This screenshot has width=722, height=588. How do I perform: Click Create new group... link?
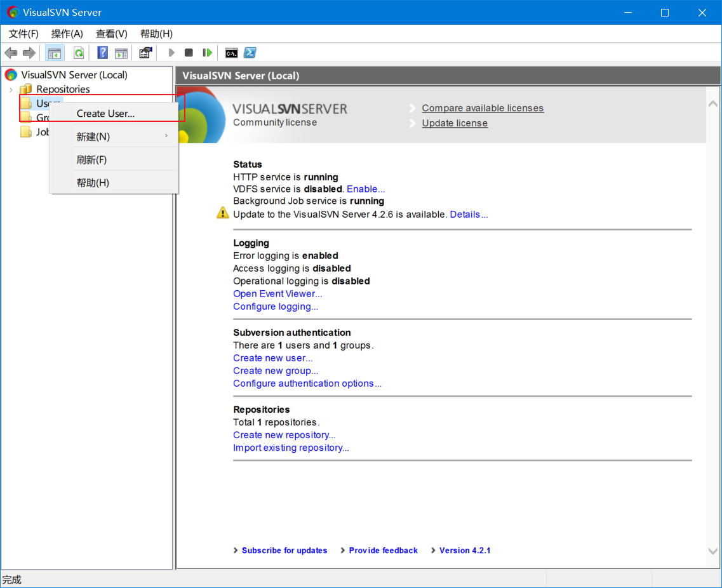(276, 371)
